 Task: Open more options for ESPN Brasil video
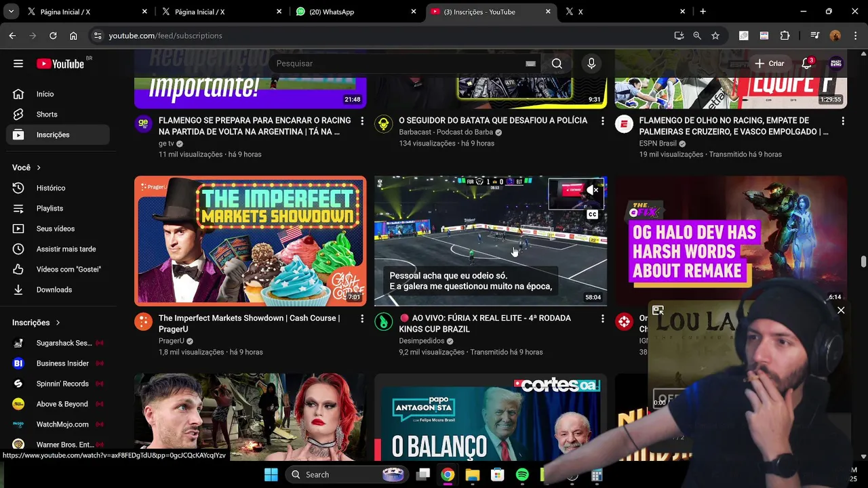tap(843, 121)
